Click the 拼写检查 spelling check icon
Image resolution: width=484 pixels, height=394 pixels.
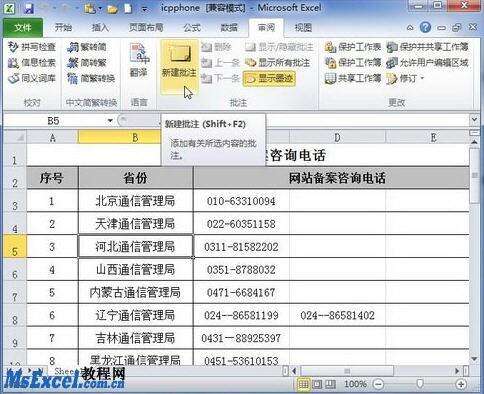pos(13,47)
